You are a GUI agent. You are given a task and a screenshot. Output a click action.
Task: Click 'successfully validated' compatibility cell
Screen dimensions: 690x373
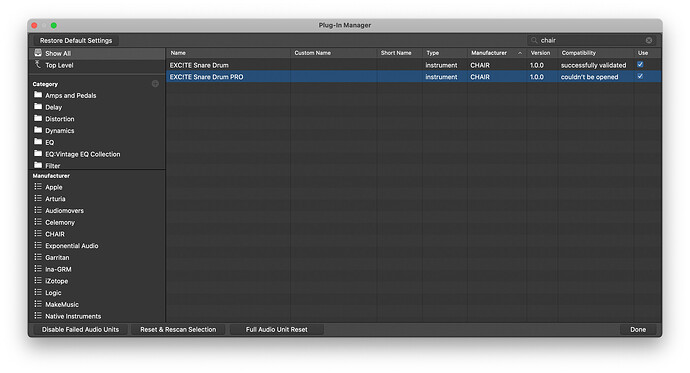tap(595, 65)
